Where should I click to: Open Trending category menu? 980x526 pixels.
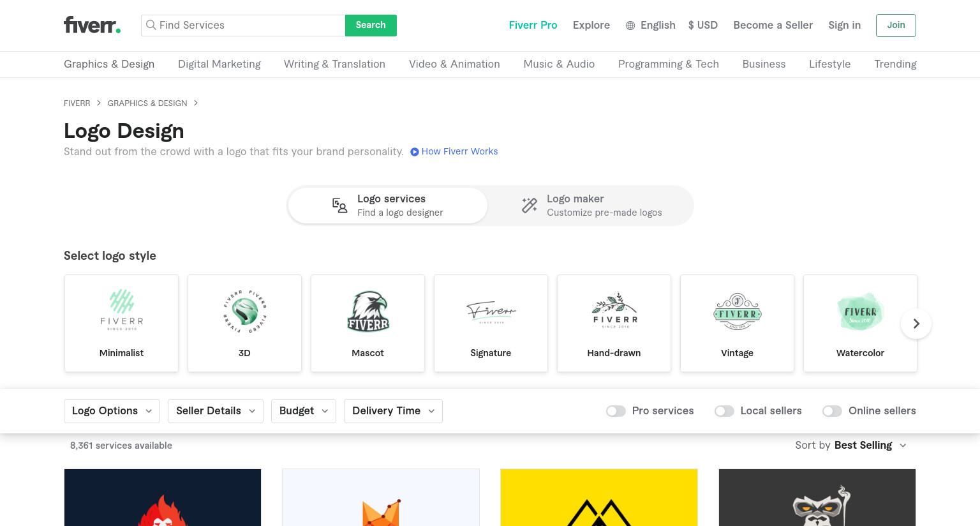pos(895,64)
